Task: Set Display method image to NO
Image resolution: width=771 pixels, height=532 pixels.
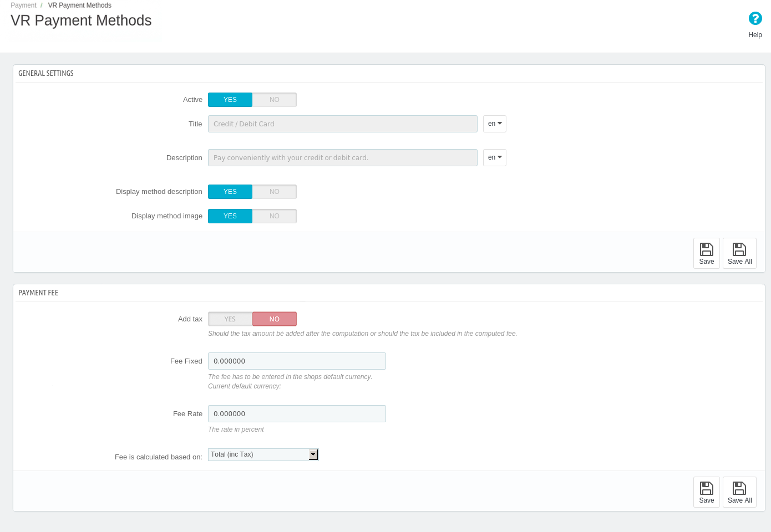Action: tap(275, 216)
